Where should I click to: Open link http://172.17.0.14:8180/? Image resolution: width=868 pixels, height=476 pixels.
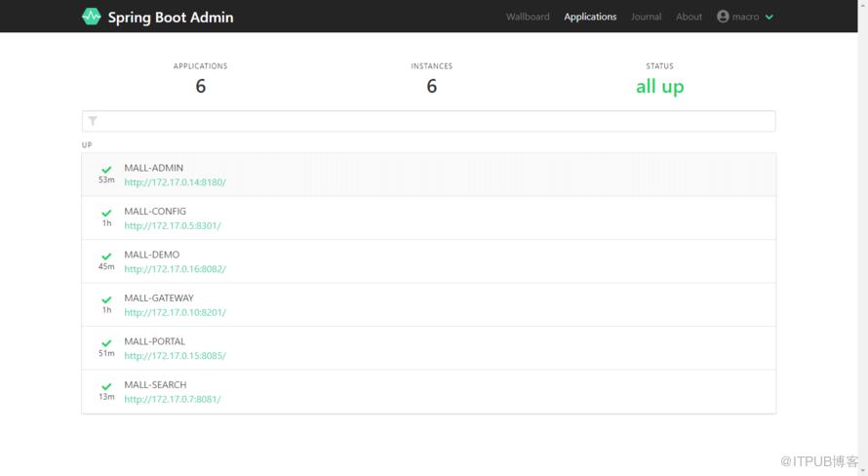click(x=175, y=182)
